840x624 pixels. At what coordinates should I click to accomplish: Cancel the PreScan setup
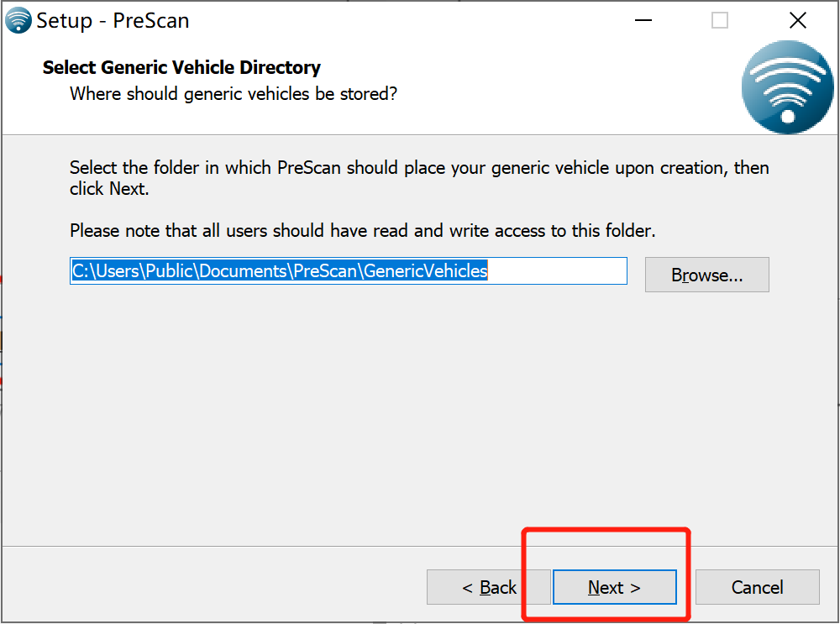tap(757, 587)
